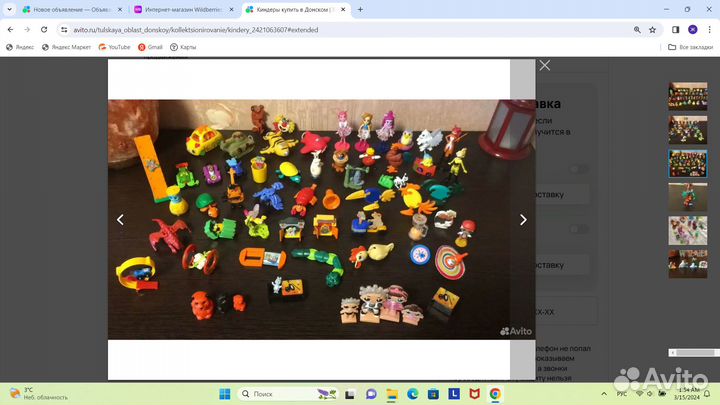This screenshot has height=405, width=720.
Task: Open the Gmail bookmark
Action: 151,47
